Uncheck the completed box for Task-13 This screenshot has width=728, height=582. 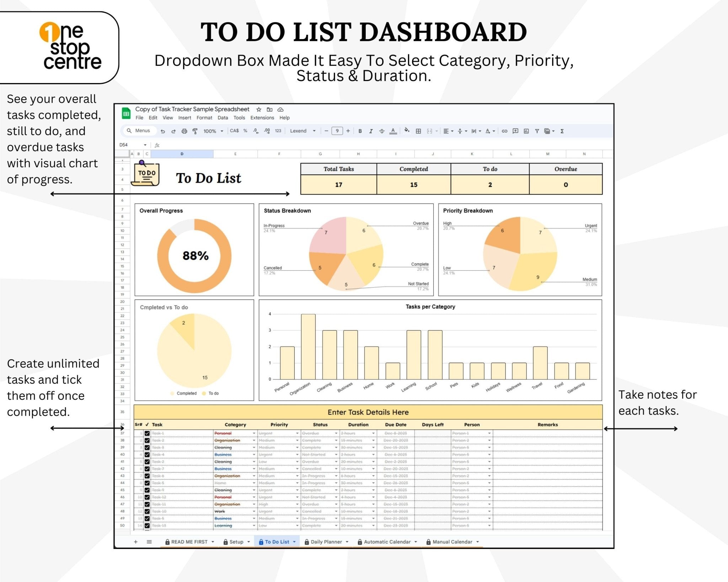coord(147,526)
